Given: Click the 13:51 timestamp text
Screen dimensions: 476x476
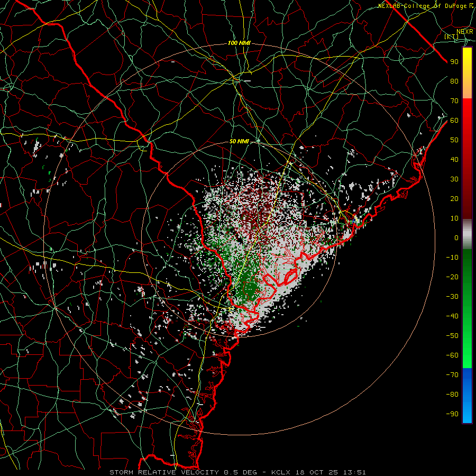Looking at the screenshot, I should pyautogui.click(x=354, y=472).
